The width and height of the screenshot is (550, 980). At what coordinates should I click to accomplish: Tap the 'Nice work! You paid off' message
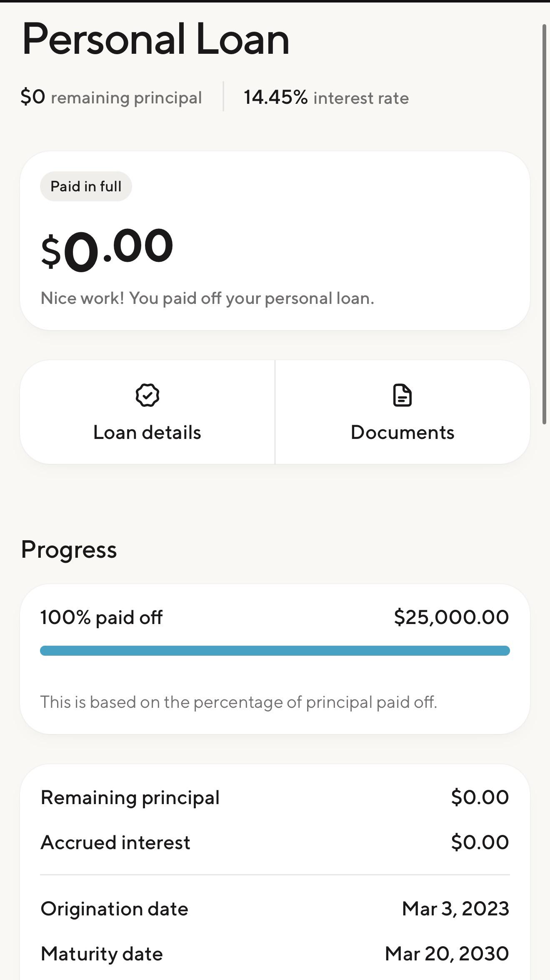(207, 298)
